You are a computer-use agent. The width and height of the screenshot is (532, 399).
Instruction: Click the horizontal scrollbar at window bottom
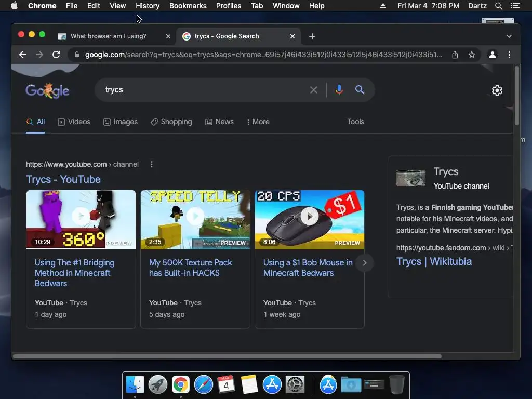(227, 356)
